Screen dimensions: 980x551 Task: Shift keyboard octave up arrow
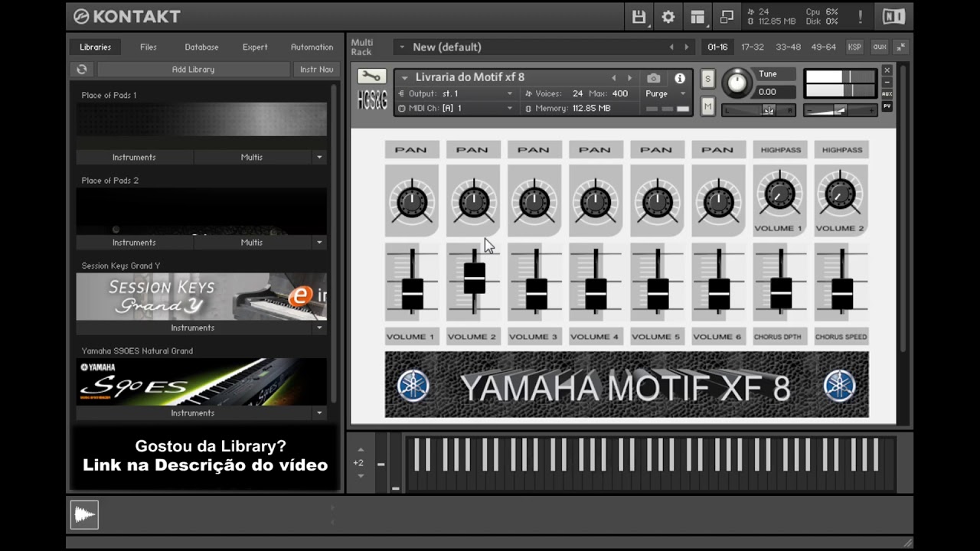(361, 450)
